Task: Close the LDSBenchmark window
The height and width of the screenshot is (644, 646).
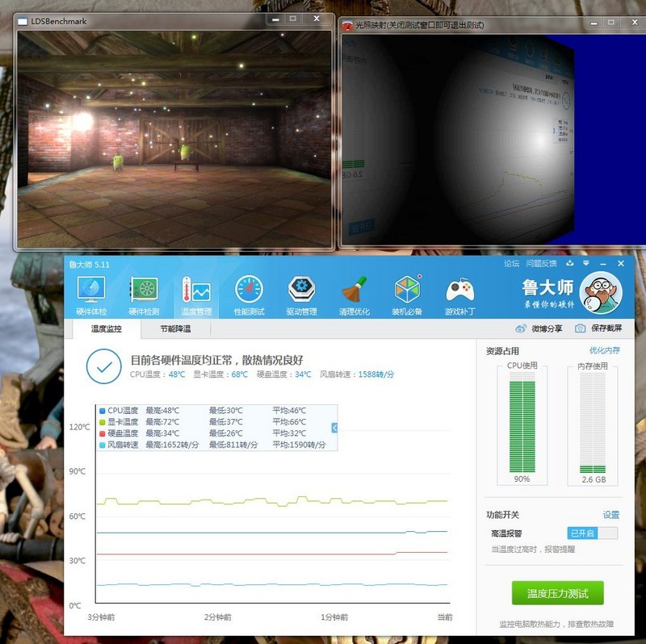Action: 317,19
